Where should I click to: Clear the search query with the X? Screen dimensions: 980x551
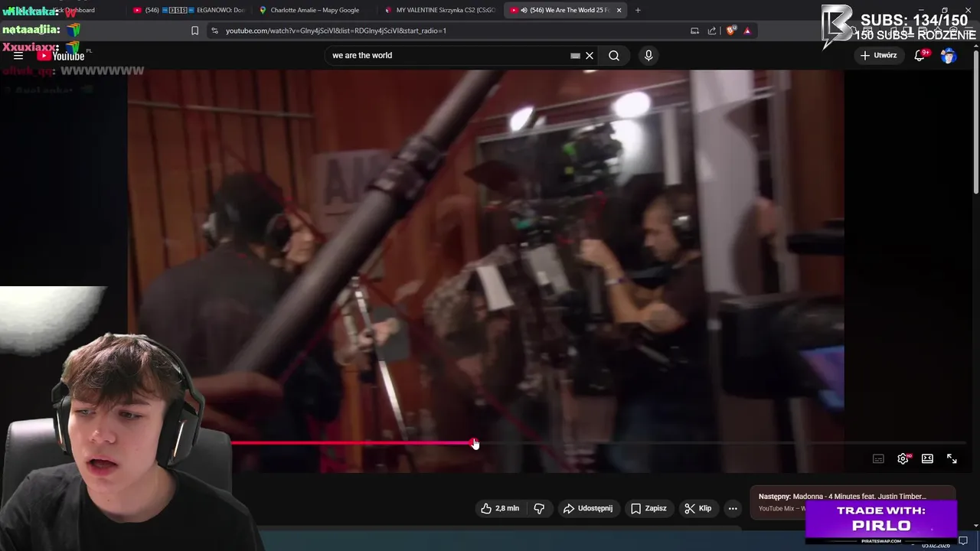[x=590, y=55]
